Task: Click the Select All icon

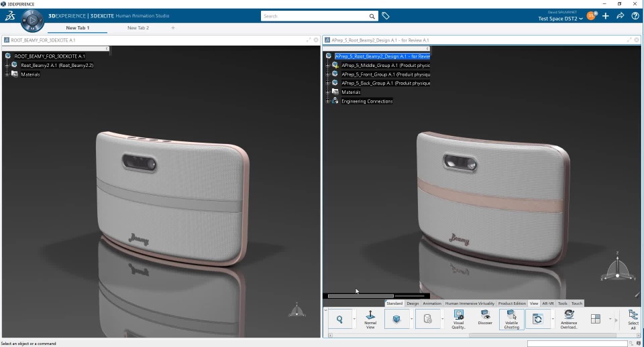Action: click(633, 319)
